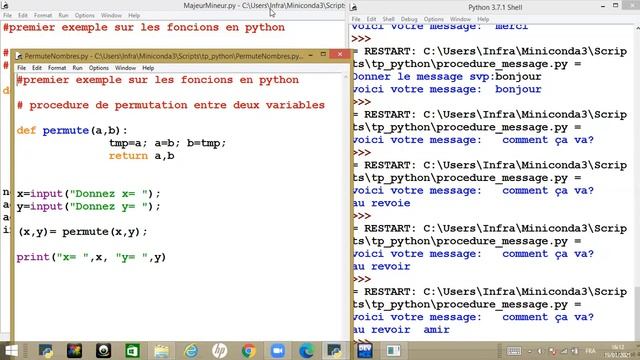
Task: Click the FRA language indicator in tray
Action: [x=590, y=351]
